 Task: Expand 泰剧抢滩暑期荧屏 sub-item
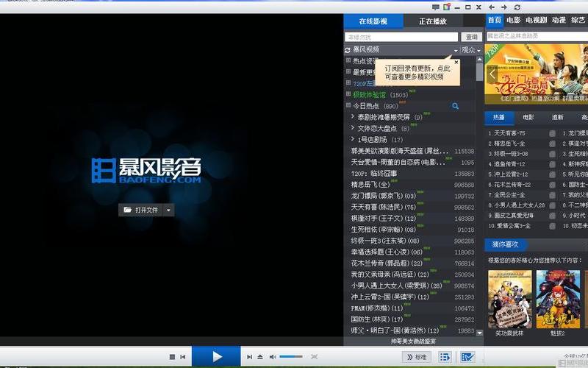353,117
